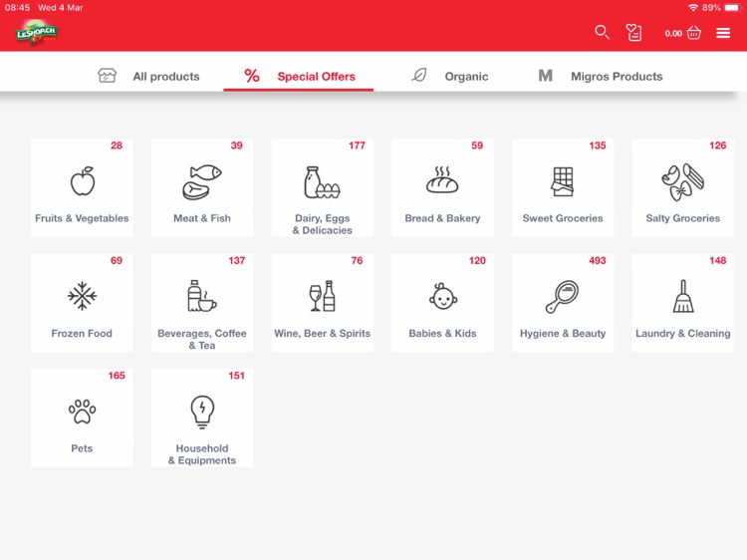Tap the LeShop.ch logo

36,33
